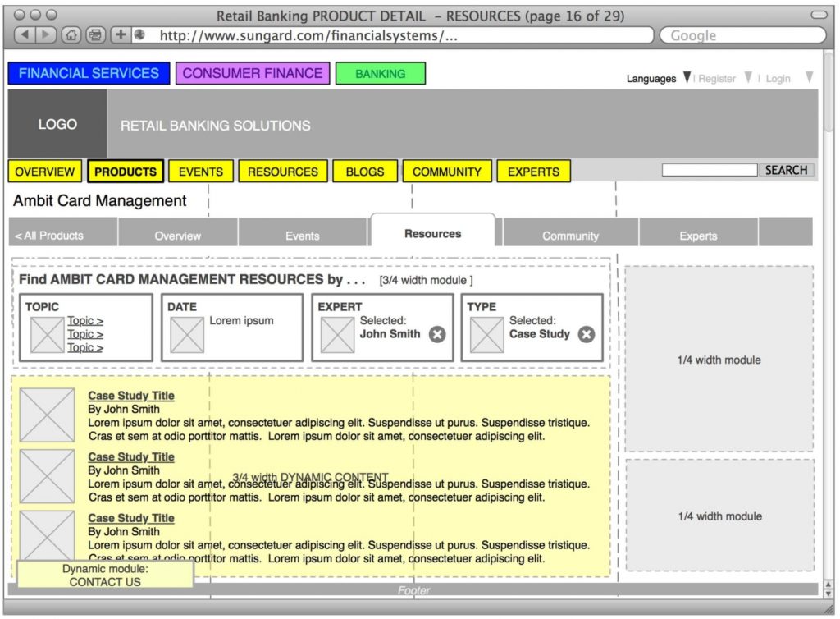
Task: Open the Languages dropdown
Action: pyautogui.click(x=686, y=78)
